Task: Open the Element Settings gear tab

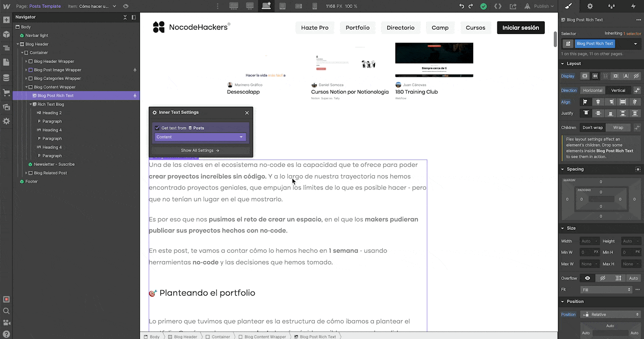Action: pos(590,6)
